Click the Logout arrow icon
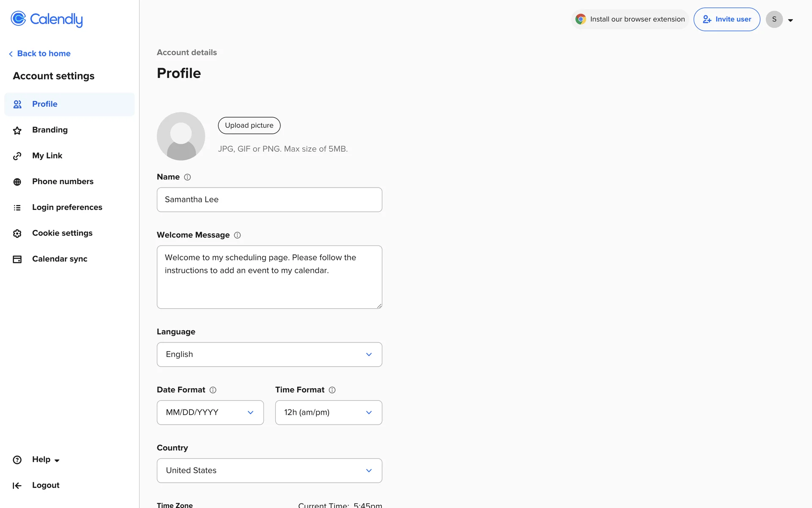 point(17,486)
